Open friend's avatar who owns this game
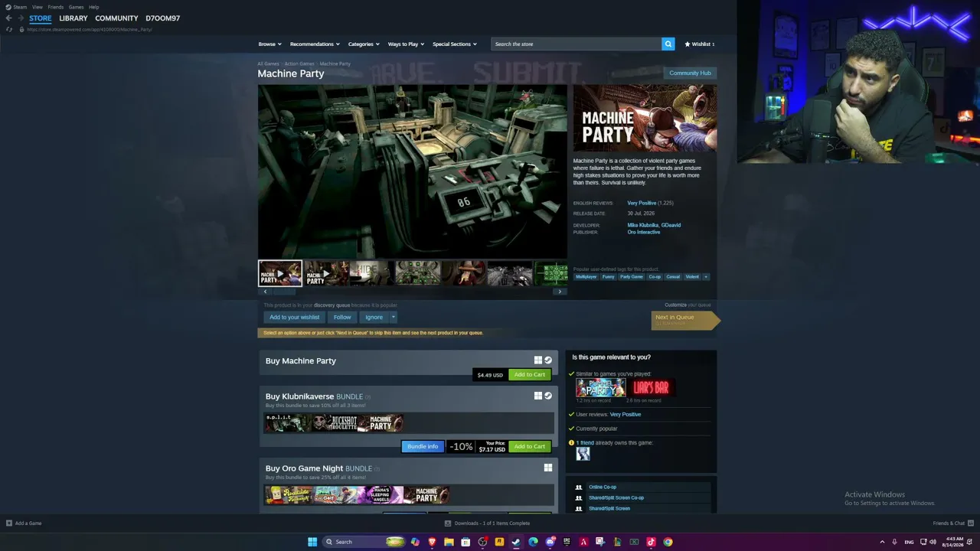This screenshot has width=980, height=551. (x=583, y=454)
